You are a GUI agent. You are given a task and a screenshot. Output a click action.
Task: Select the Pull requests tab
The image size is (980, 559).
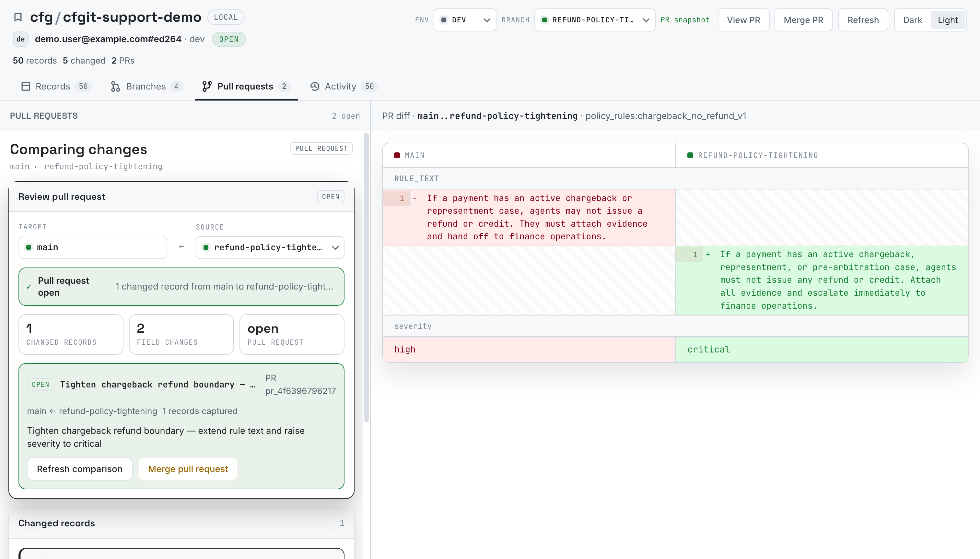(246, 86)
